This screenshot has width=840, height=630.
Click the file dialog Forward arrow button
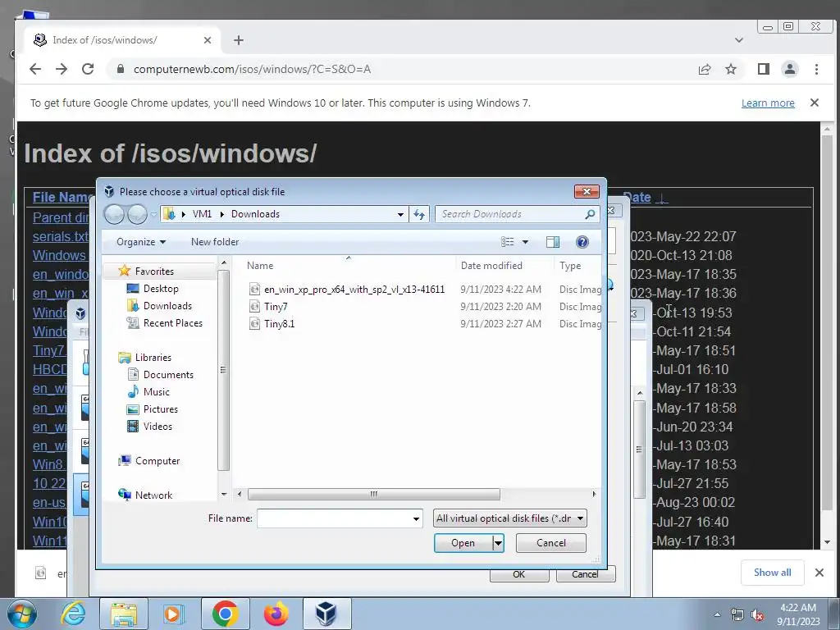pos(137,214)
